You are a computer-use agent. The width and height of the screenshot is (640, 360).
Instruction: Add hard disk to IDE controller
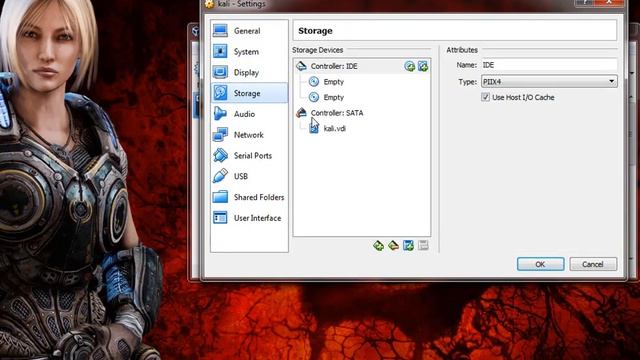[423, 66]
